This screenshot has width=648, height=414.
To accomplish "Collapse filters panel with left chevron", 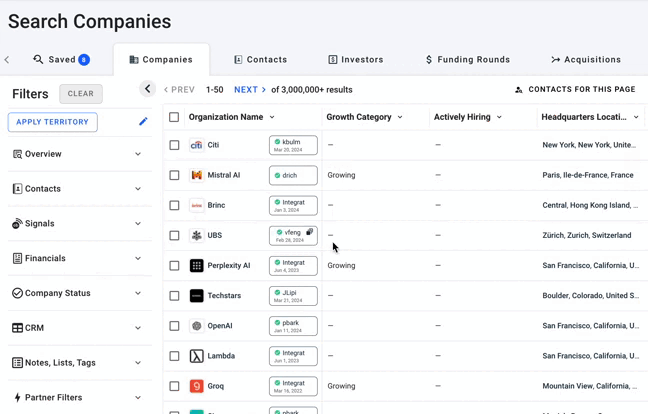I will (x=147, y=89).
